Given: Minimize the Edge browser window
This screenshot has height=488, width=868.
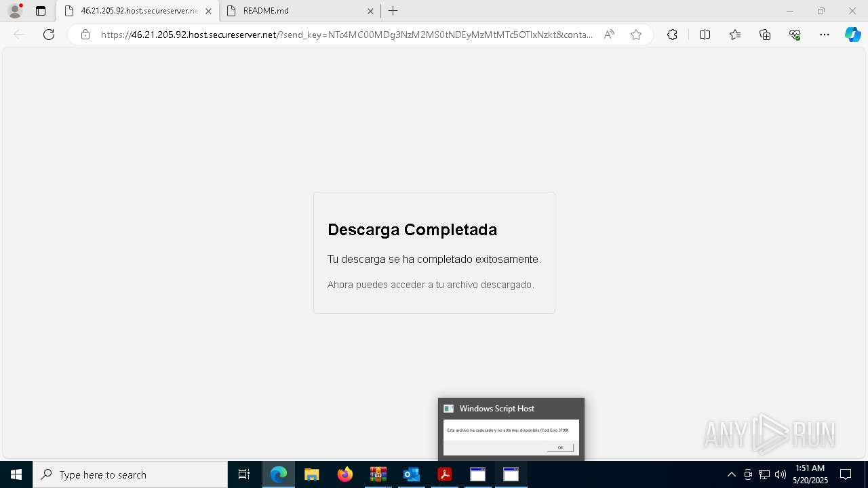Looking at the screenshot, I should click(789, 11).
